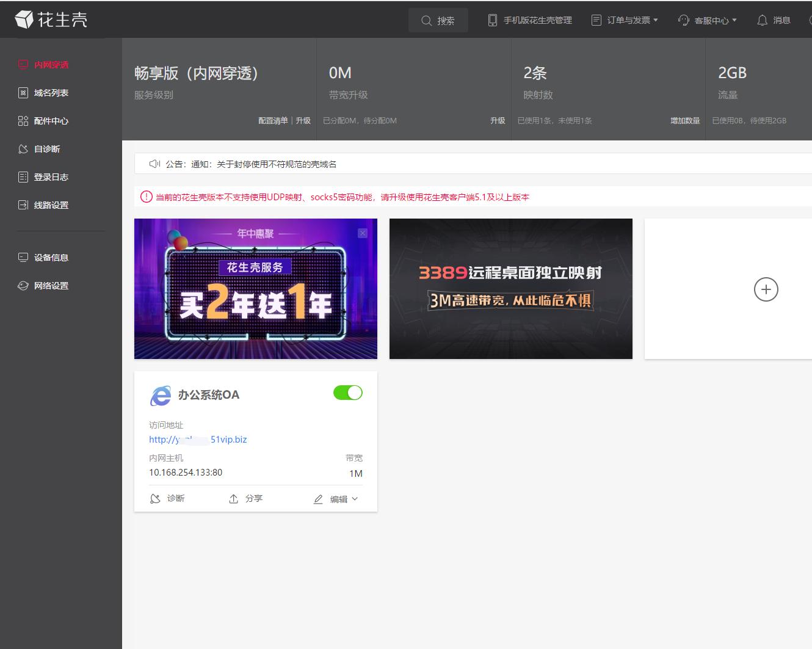Go to 自诊断 in the sidebar

point(46,149)
